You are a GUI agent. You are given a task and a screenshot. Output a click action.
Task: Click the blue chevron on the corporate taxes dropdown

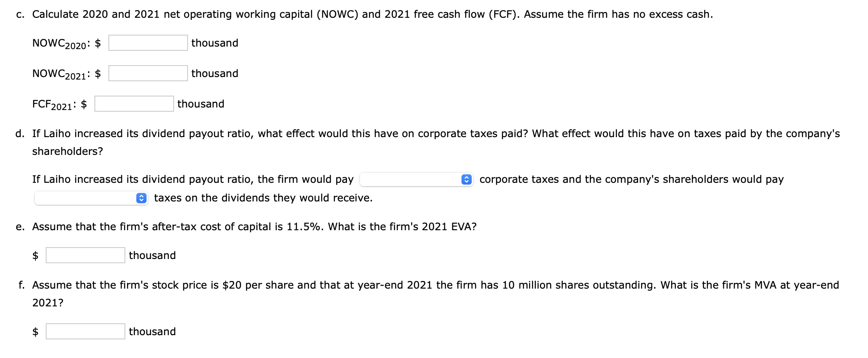466,179
